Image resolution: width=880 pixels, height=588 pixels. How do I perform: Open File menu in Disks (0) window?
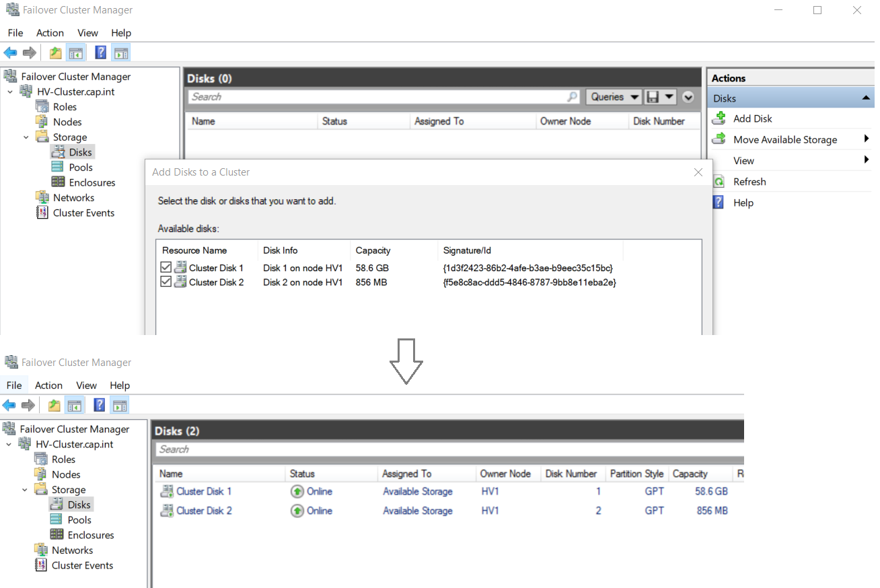click(x=15, y=33)
